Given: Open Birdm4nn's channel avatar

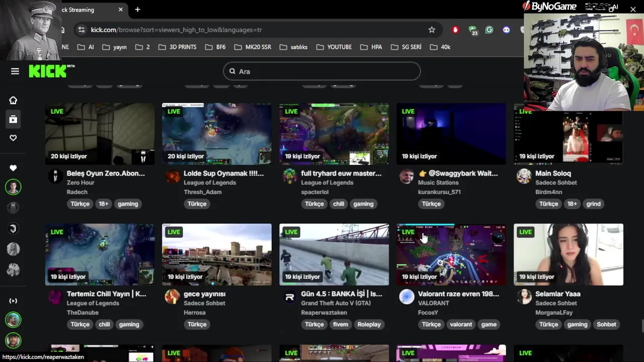Looking at the screenshot, I should 524,176.
